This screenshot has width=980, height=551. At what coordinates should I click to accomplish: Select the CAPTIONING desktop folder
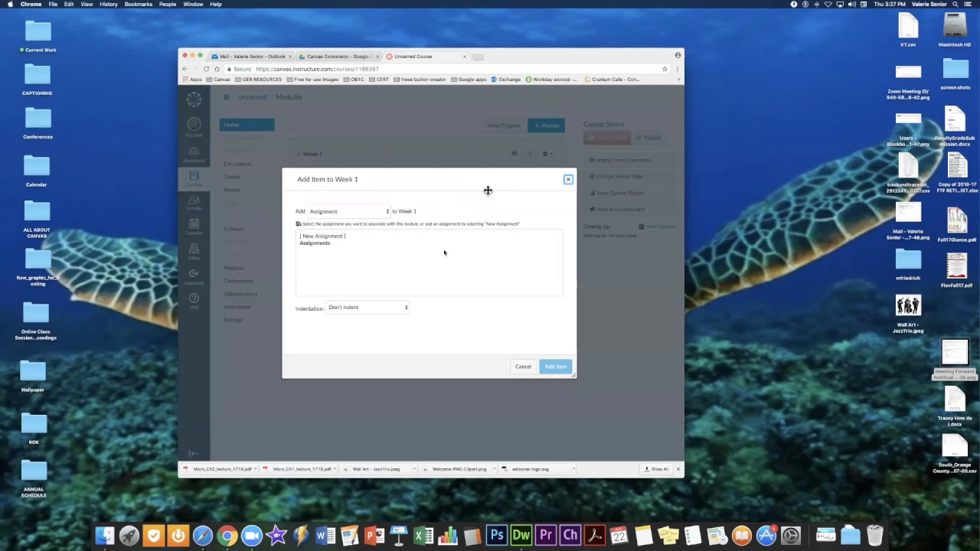tap(37, 74)
